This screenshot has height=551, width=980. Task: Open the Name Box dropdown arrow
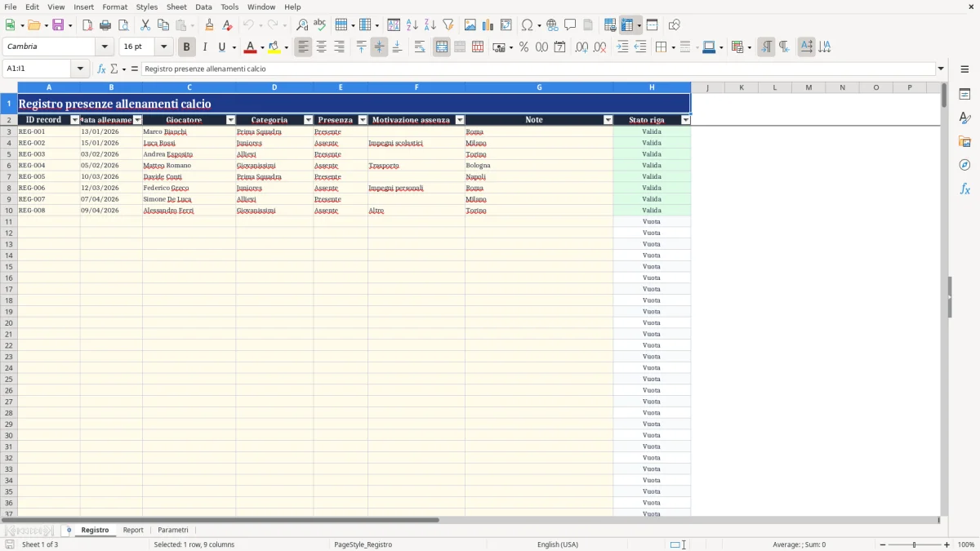point(80,69)
